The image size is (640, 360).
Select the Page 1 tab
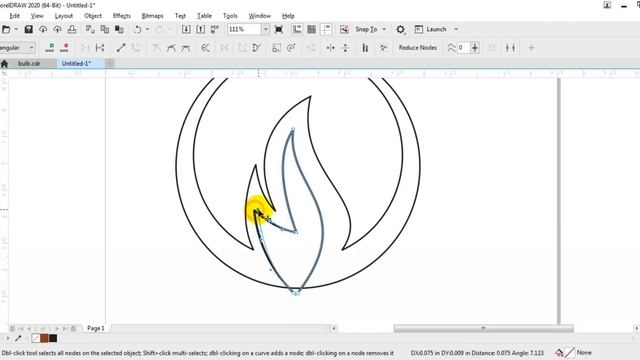(x=96, y=328)
